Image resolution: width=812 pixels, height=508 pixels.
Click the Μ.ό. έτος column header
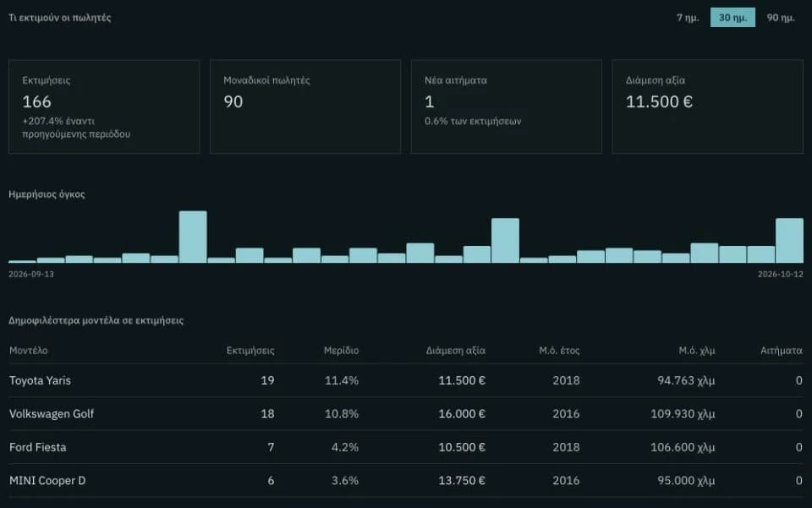click(559, 350)
